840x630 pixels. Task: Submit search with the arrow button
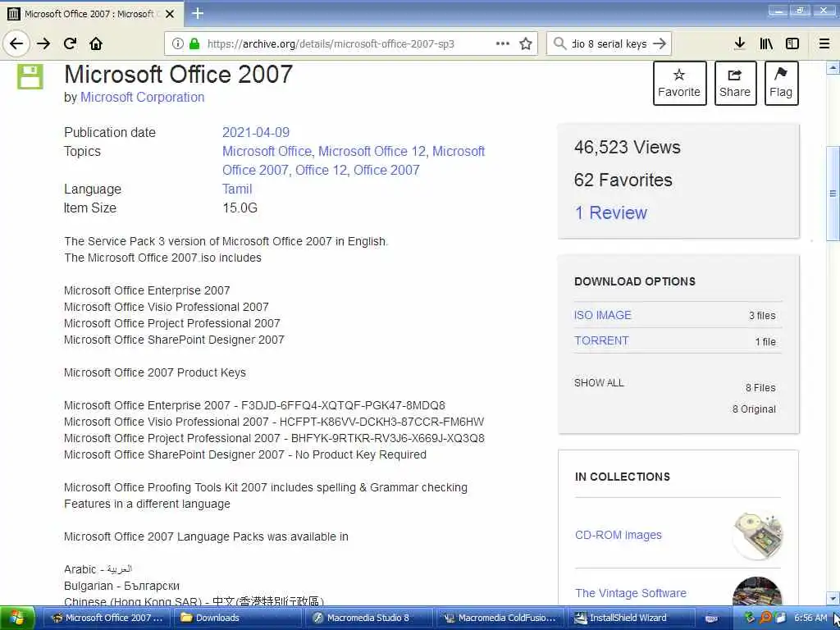click(660, 43)
